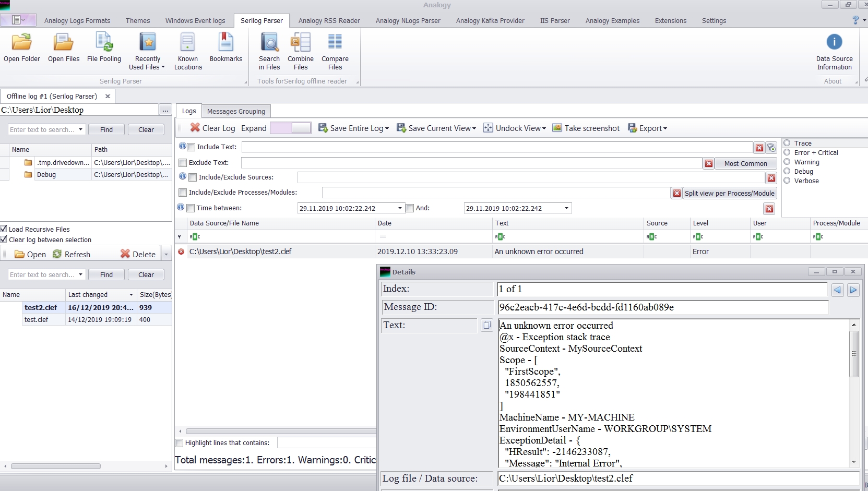Open the Compare Files tool
868x491 pixels.
(335, 51)
